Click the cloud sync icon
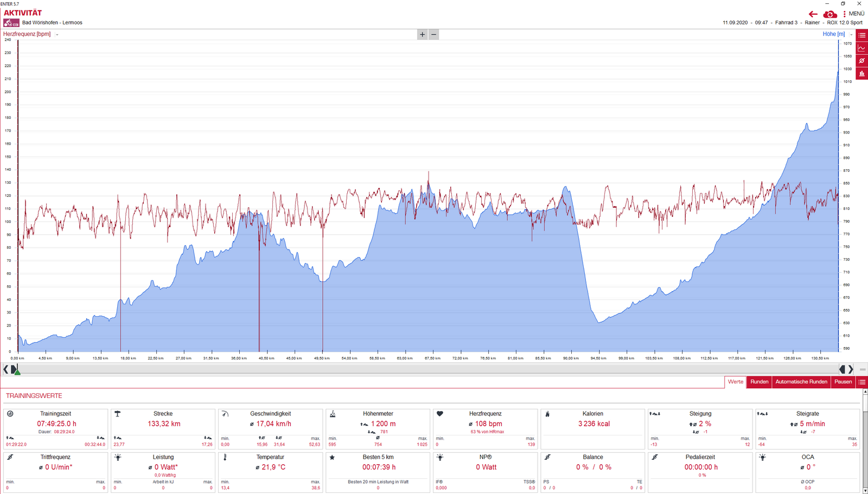 coord(829,14)
